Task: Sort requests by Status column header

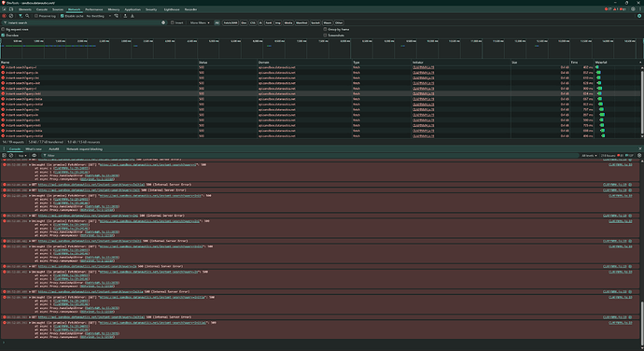Action: point(227,62)
